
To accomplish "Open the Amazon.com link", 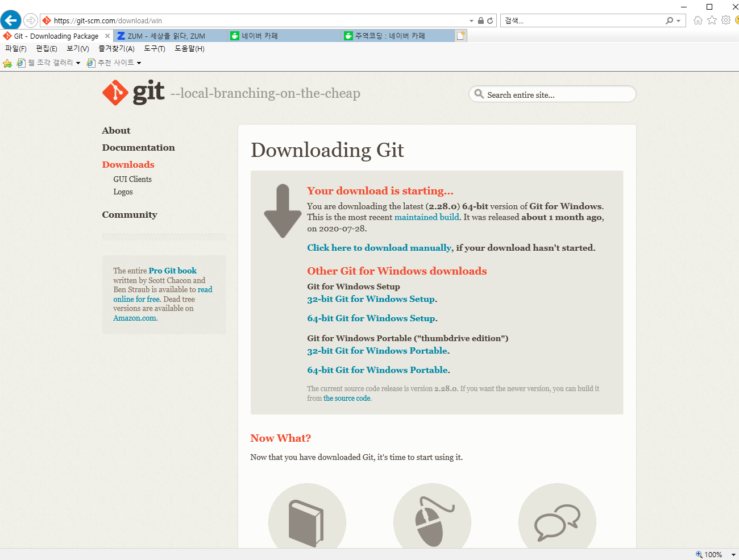I will tap(135, 318).
